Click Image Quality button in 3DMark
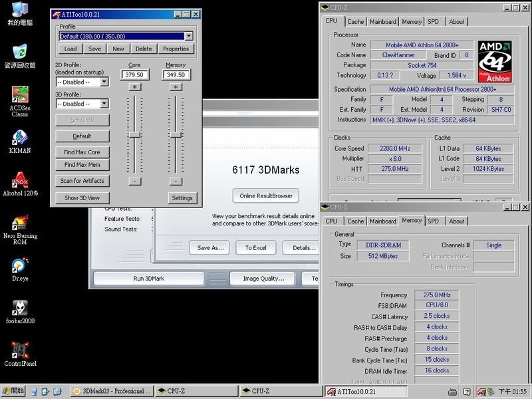 pos(263,279)
